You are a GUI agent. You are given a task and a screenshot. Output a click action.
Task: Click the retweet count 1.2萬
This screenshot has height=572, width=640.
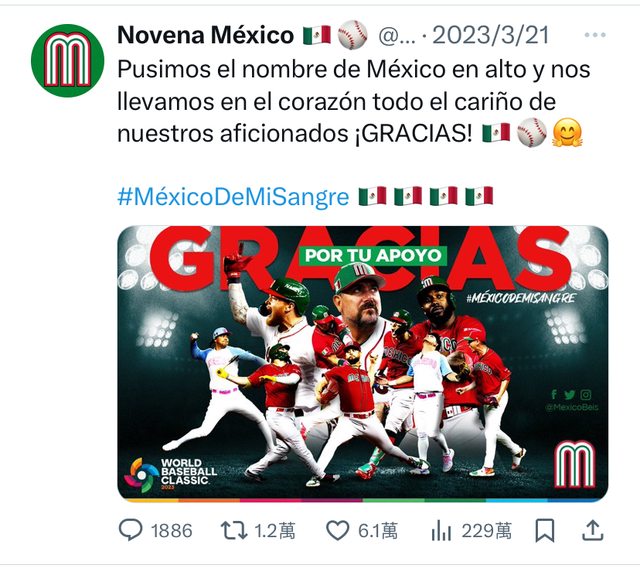coord(275,531)
